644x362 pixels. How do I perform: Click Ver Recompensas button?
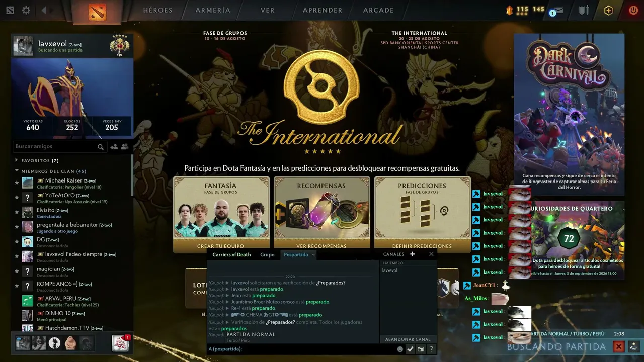(321, 246)
